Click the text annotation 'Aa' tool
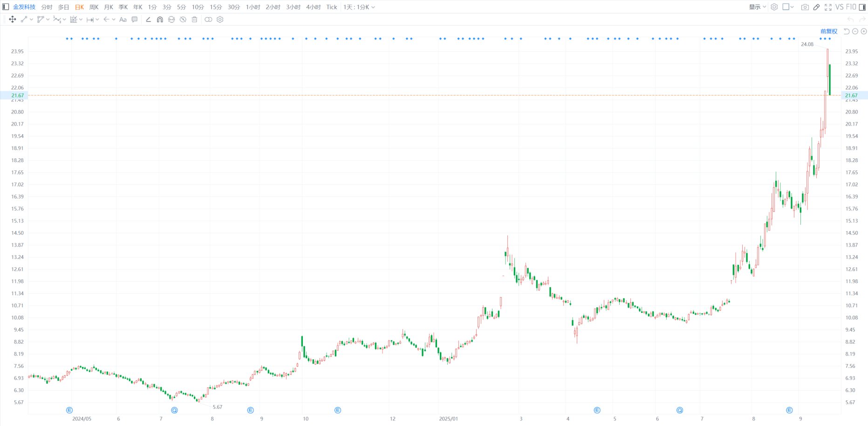Screen dimensions: 868x426 [123, 20]
